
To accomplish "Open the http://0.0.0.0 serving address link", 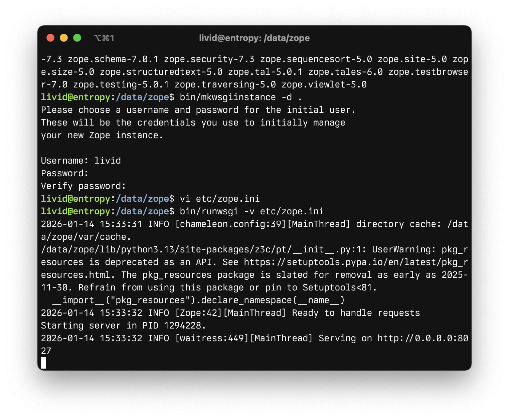I will pyautogui.click(x=422, y=338).
